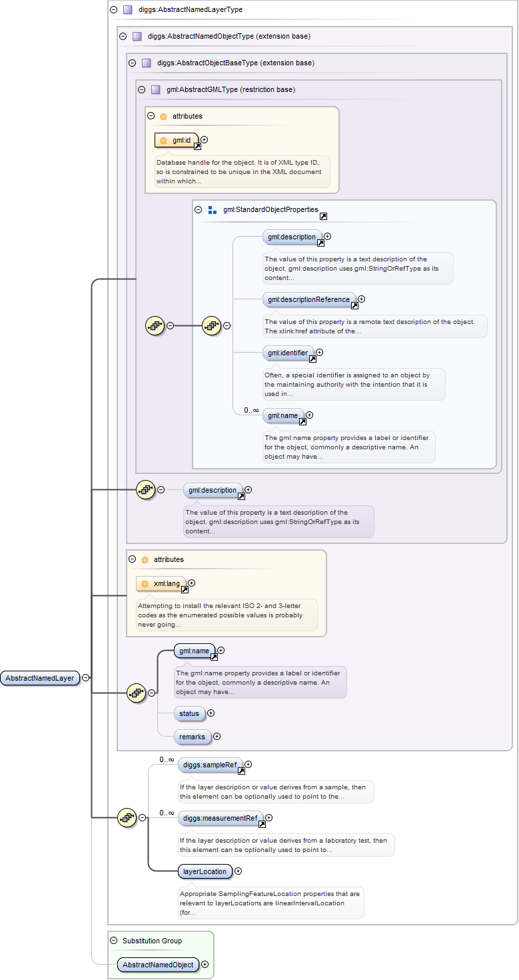The height and width of the screenshot is (980, 519).
Task: Click the AbstractNamedLayer root element node
Action: pyautogui.click(x=40, y=678)
